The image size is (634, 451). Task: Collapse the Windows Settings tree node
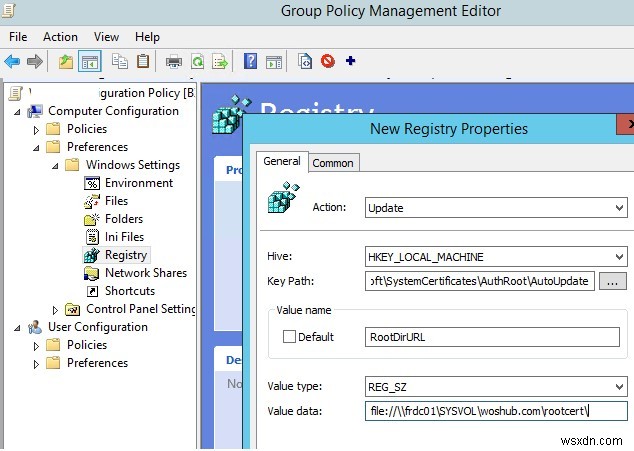pos(55,165)
